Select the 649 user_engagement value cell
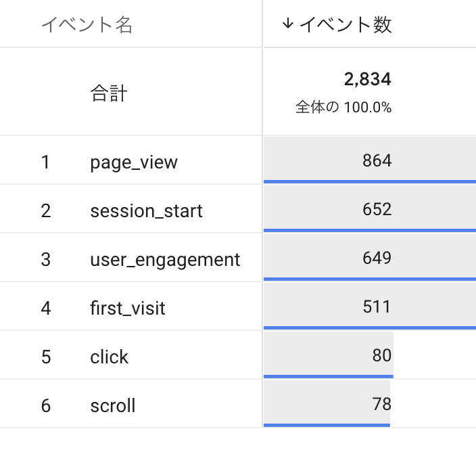The height and width of the screenshot is (452, 476). click(377, 258)
